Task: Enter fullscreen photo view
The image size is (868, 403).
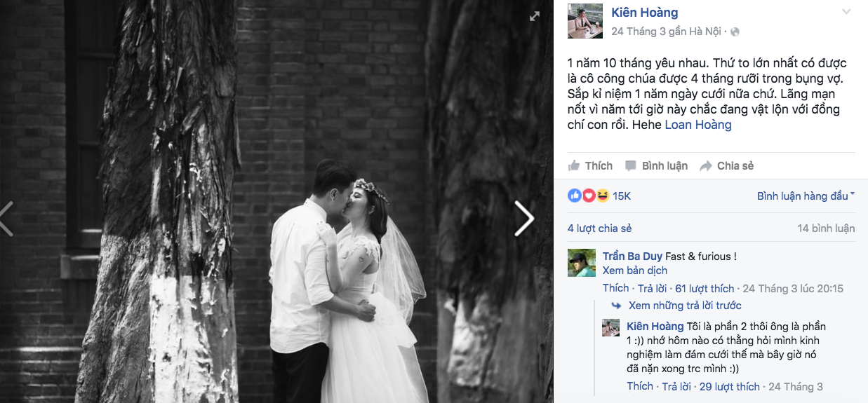Action: (x=535, y=15)
